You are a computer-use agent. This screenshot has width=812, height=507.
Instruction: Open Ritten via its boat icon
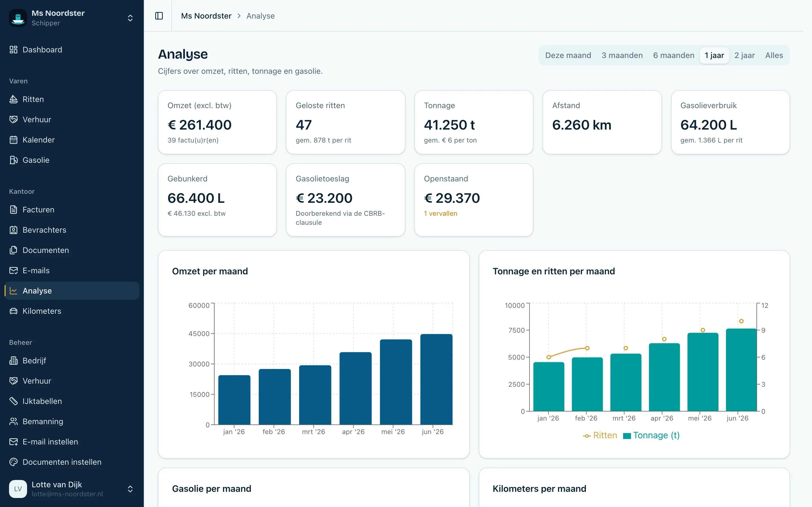pos(14,99)
